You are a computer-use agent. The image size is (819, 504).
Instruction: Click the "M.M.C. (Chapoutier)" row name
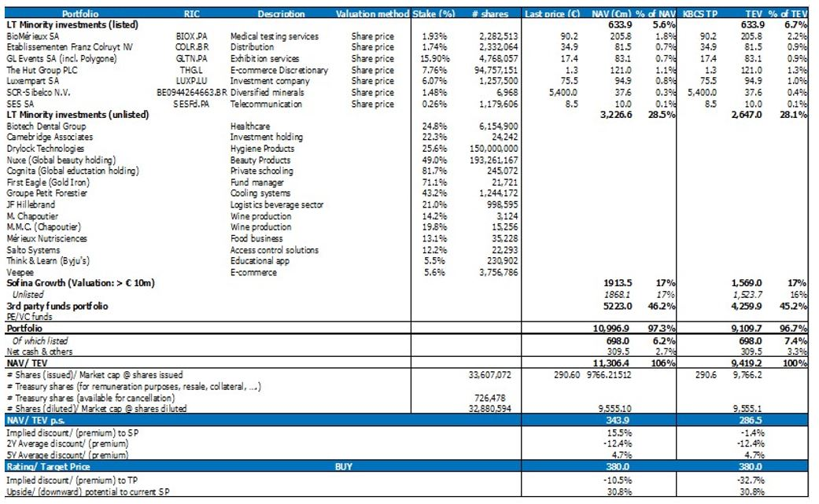(44, 227)
